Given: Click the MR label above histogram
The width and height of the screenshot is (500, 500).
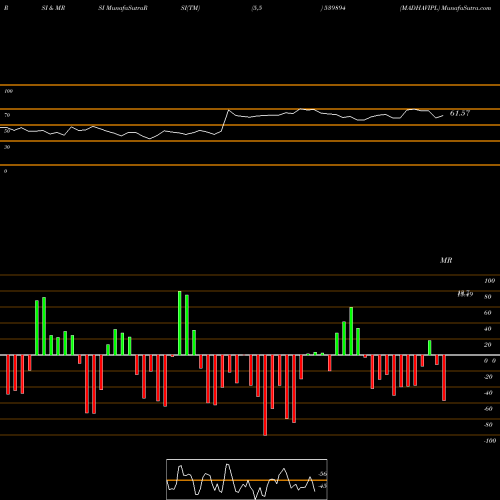Looking at the screenshot, I should click(x=446, y=260).
